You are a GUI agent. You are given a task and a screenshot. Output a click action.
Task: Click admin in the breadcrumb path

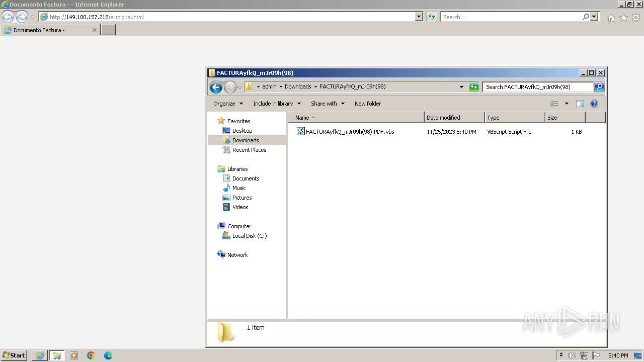269,86
